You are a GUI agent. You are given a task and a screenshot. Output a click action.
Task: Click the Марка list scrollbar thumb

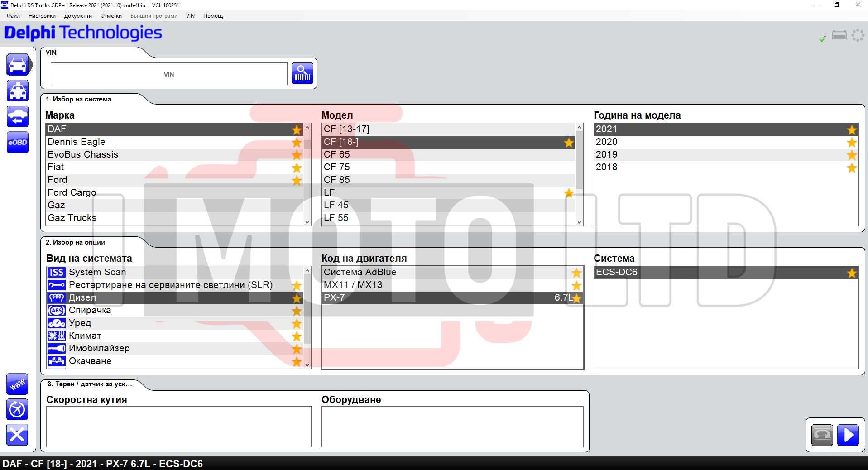(x=307, y=144)
